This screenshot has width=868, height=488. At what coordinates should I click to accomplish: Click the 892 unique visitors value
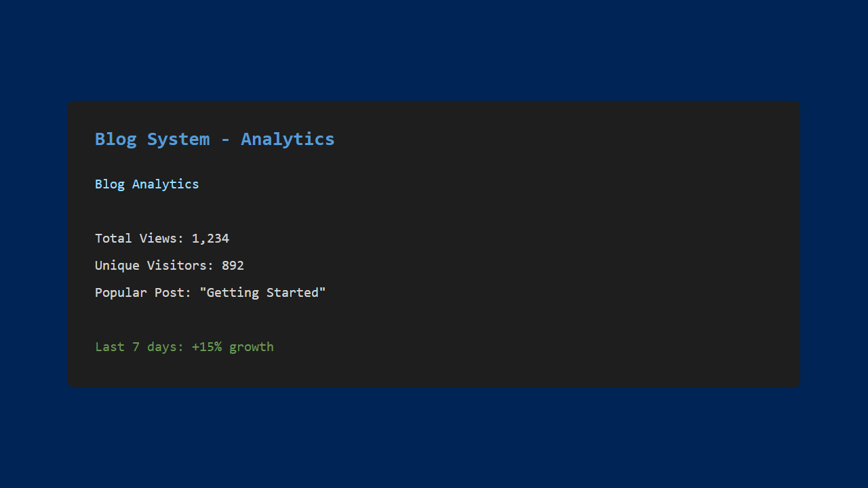pyautogui.click(x=233, y=266)
